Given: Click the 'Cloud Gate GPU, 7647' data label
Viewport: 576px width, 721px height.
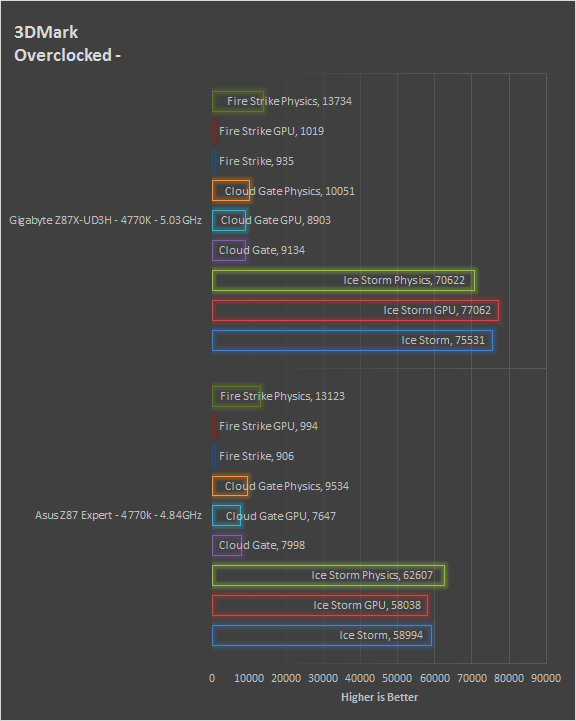Looking at the screenshot, I should click(280, 516).
